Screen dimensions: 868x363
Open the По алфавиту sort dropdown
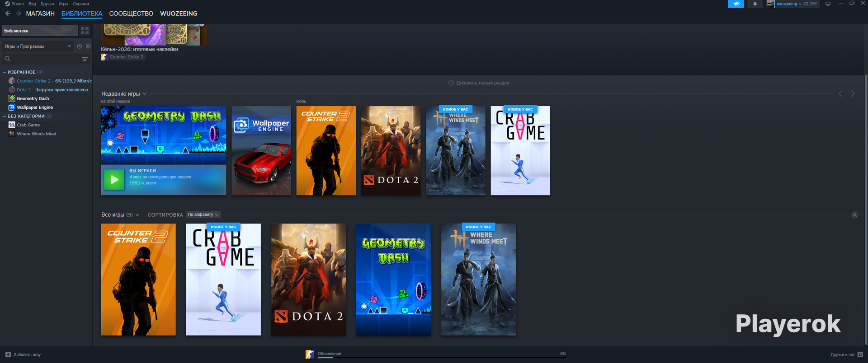coord(203,214)
